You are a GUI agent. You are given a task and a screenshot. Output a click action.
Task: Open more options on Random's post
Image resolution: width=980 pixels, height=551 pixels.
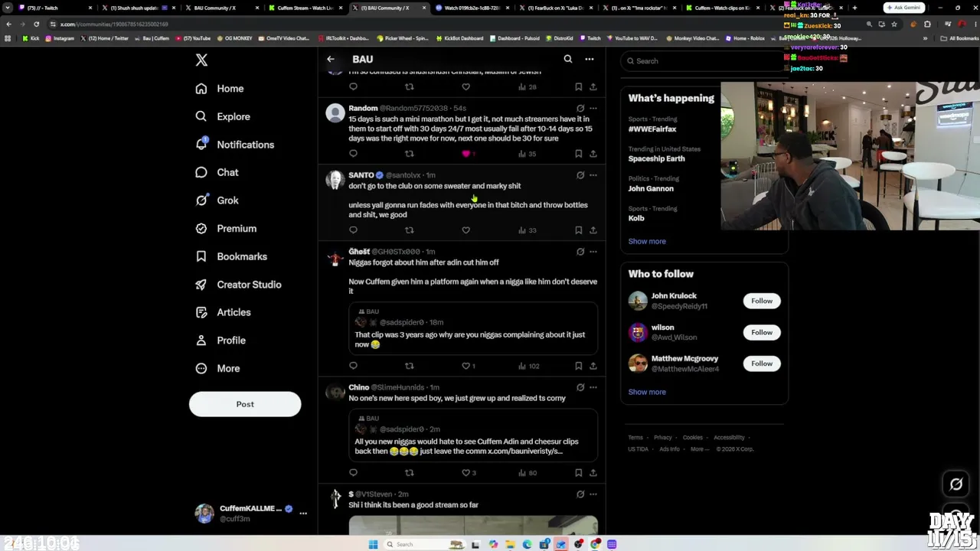point(593,109)
